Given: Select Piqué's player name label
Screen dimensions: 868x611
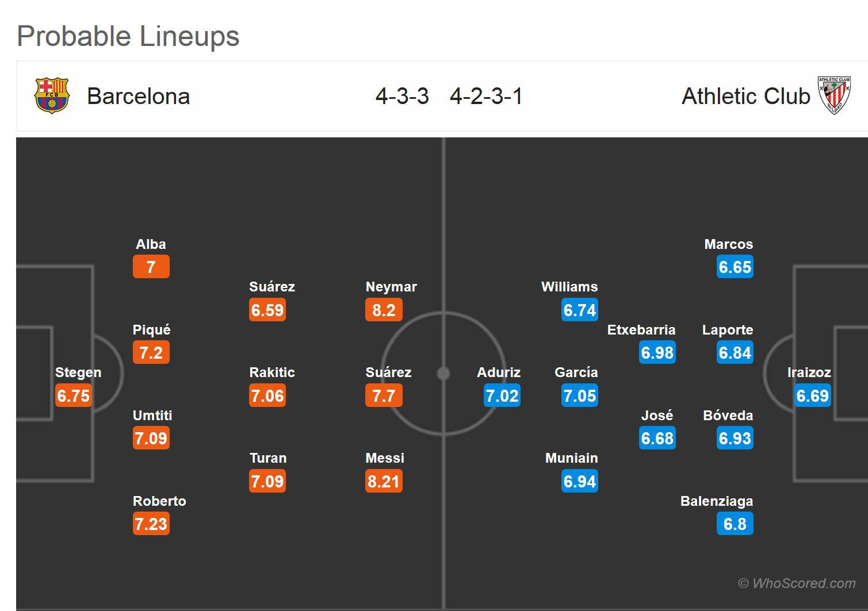Looking at the screenshot, I should [151, 329].
